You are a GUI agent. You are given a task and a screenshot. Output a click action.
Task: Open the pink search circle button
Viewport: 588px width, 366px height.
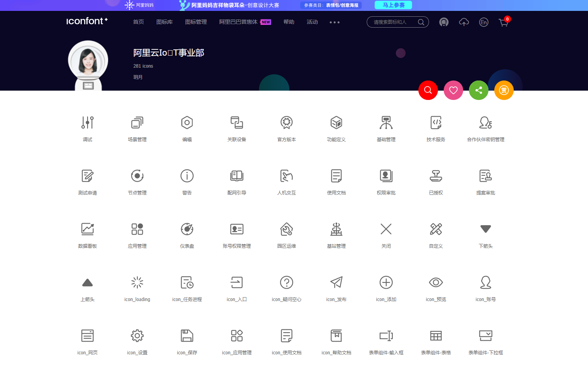click(x=428, y=90)
